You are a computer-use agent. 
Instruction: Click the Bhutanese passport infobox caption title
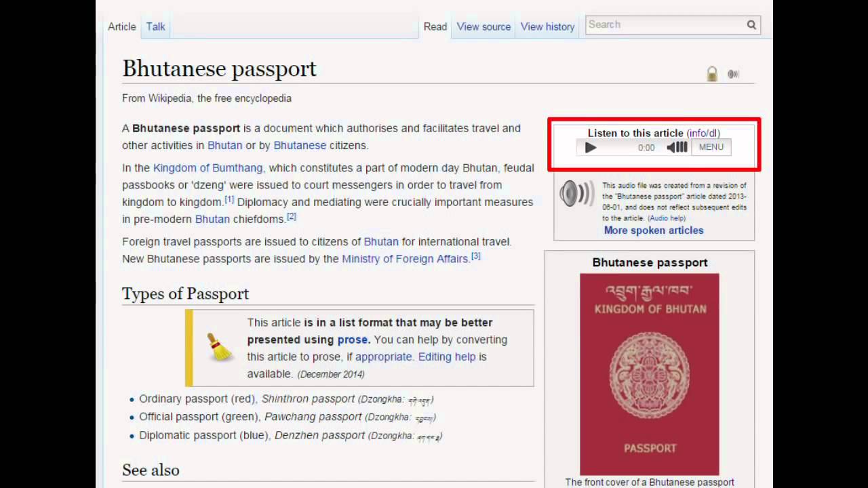pos(650,262)
